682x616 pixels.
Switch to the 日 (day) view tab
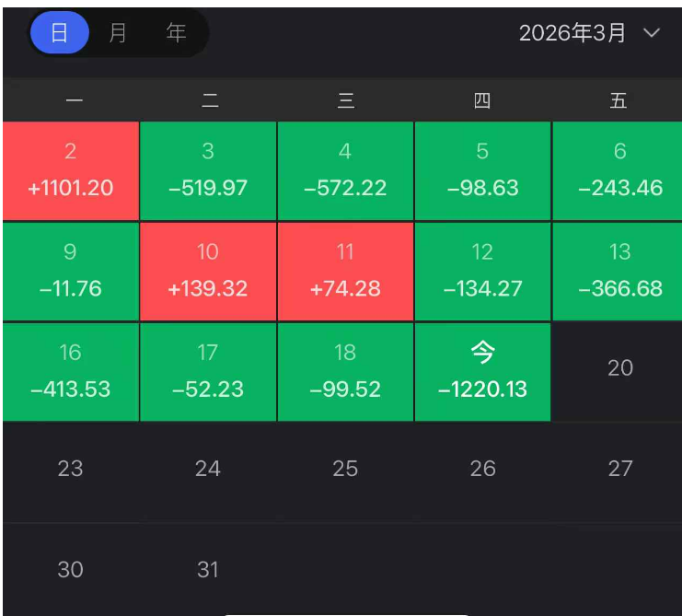(x=60, y=32)
